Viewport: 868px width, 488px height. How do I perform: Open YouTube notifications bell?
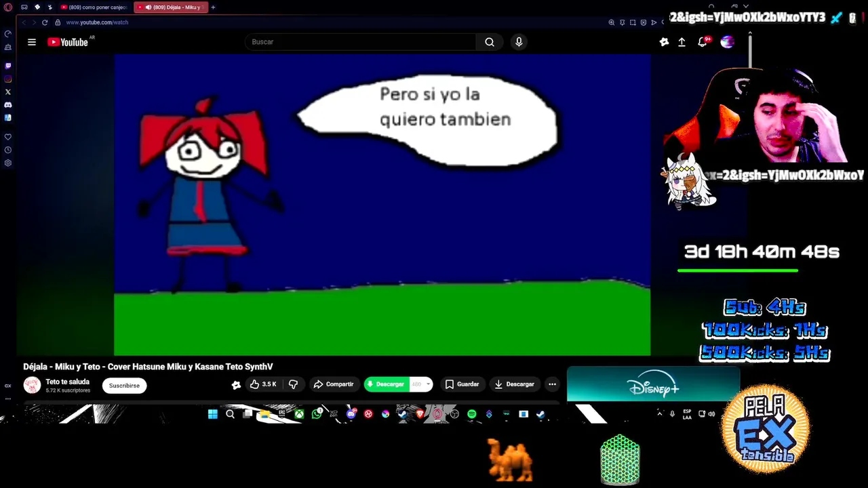[703, 42]
